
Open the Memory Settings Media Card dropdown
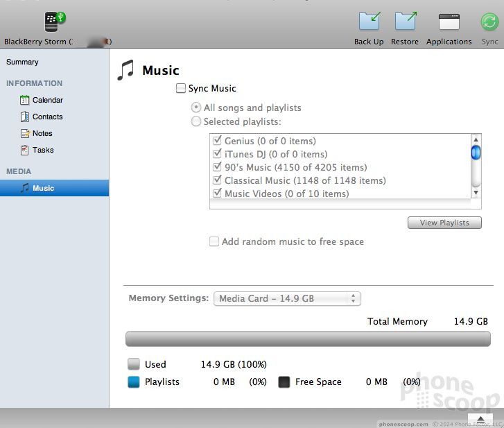[287, 298]
